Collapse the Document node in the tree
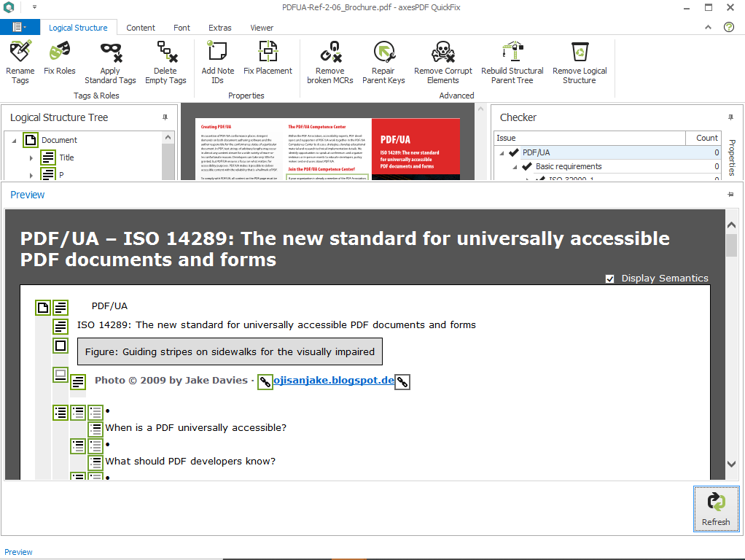The width and height of the screenshot is (745, 560). (x=14, y=140)
